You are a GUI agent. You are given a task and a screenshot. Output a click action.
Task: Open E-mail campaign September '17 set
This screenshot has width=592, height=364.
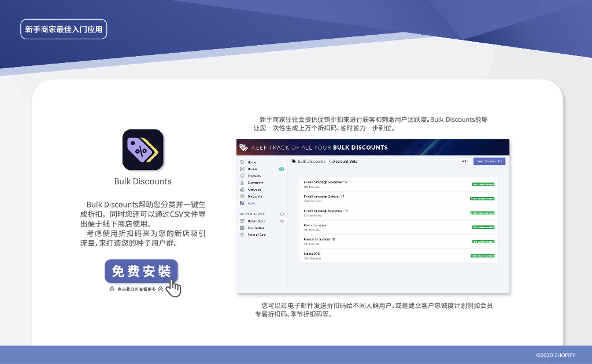pyautogui.click(x=398, y=213)
